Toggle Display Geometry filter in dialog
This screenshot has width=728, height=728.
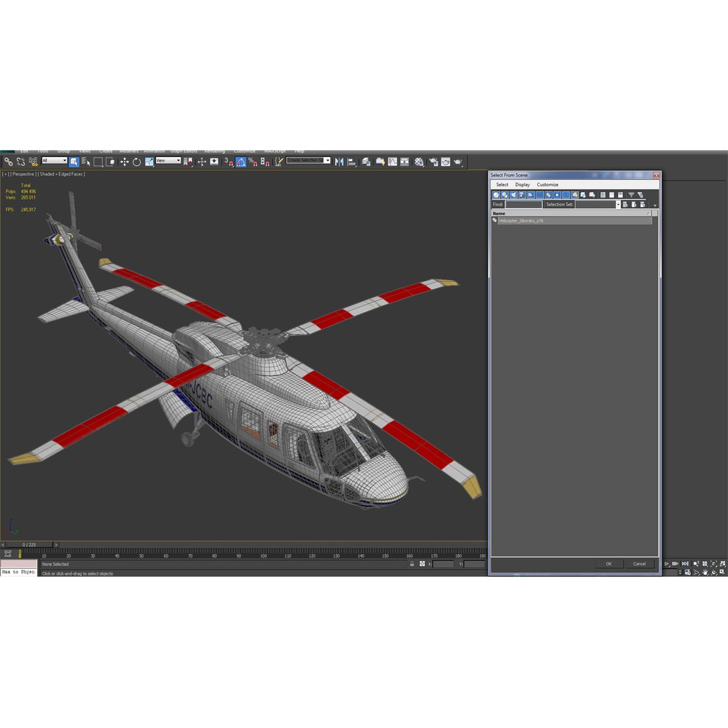tap(496, 195)
